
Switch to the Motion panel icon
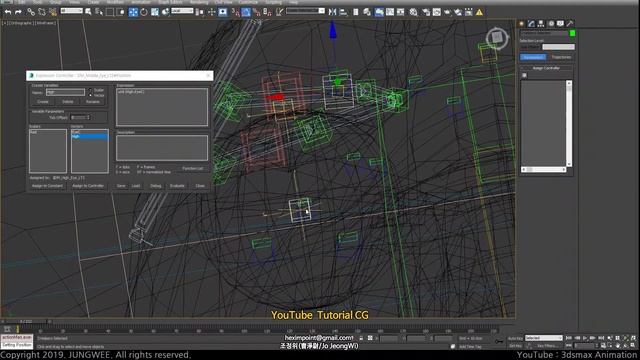(551, 24)
